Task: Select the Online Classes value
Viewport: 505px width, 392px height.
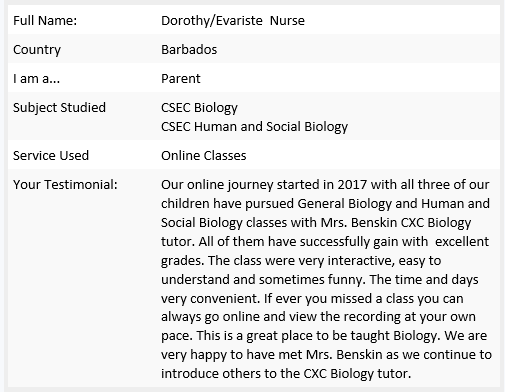Action: pos(204,156)
